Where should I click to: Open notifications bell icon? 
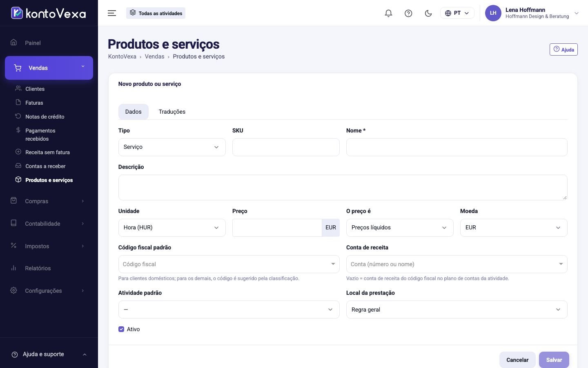[388, 13]
